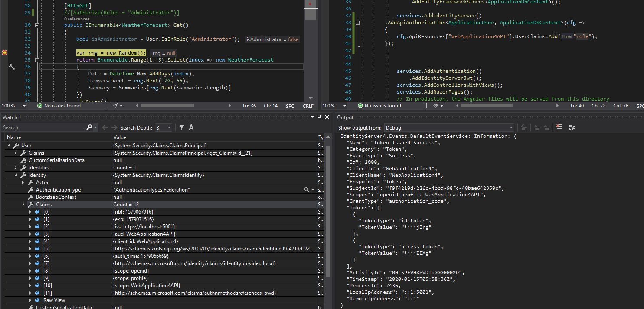The height and width of the screenshot is (309, 644).
Task: Collapse the User node in Watch 1
Action: click(9, 146)
